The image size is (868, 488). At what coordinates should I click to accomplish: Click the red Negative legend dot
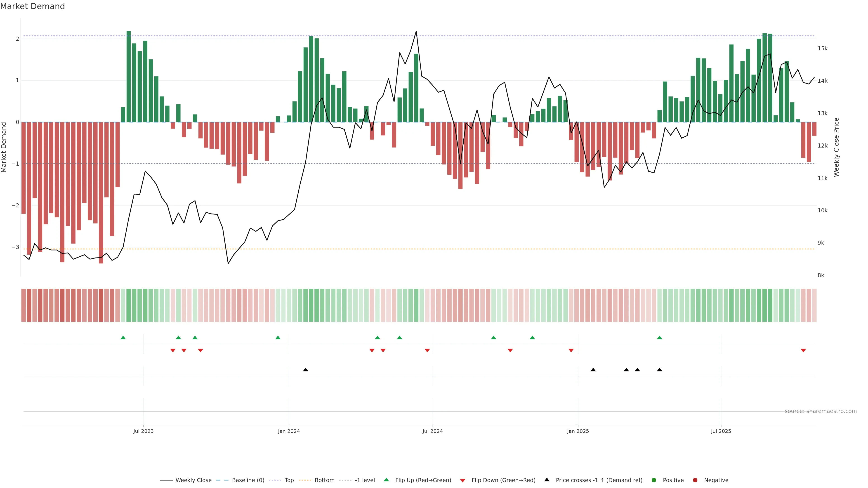click(x=695, y=480)
